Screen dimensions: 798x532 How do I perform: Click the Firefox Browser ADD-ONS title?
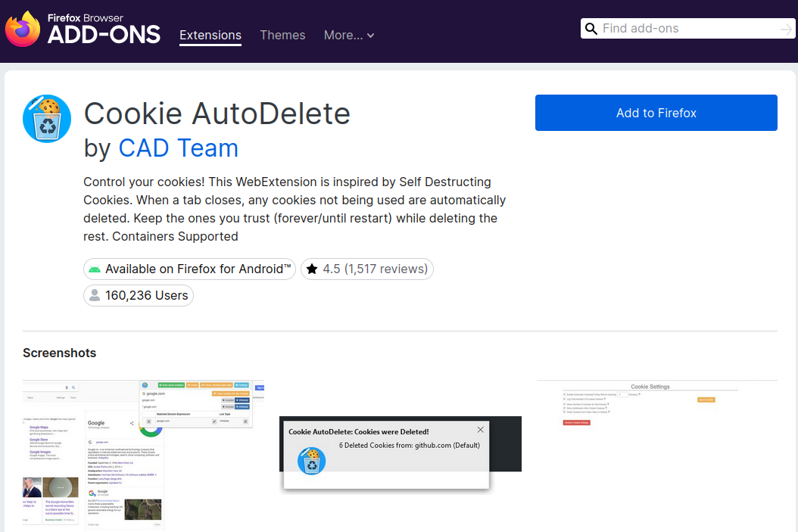coord(104,29)
